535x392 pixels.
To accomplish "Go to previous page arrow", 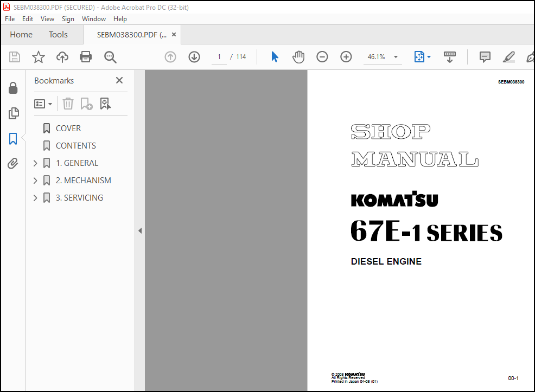I will tap(170, 57).
